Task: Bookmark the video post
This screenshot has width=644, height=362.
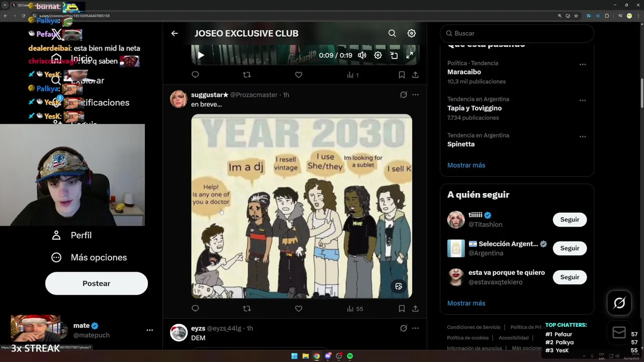Action: tap(401, 75)
